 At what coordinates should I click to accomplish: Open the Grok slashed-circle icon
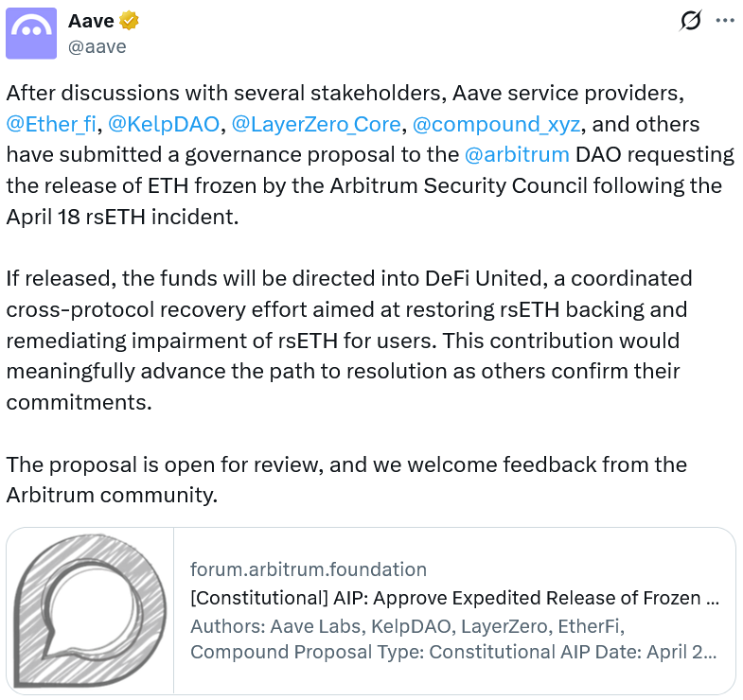pos(691,20)
